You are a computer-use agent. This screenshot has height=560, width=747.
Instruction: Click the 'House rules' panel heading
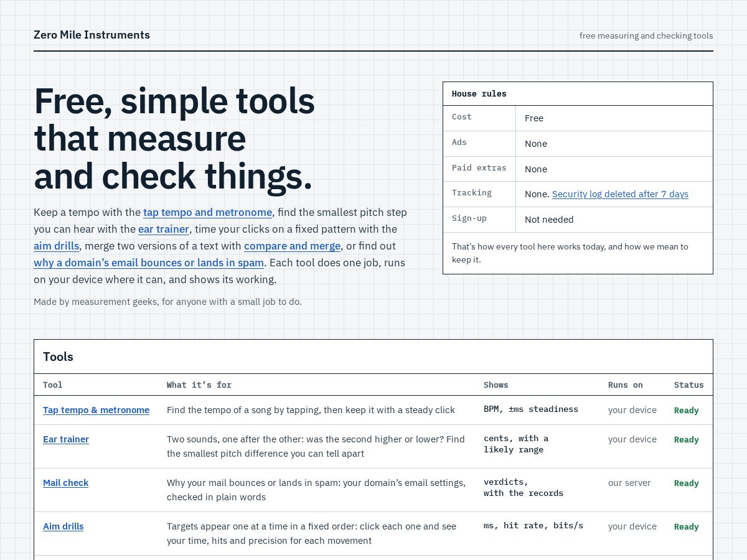coord(479,94)
